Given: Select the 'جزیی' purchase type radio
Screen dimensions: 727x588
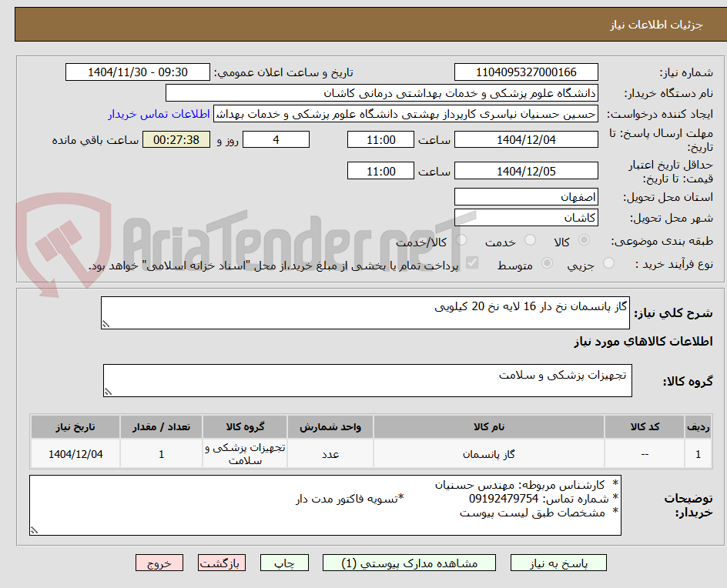Looking at the screenshot, I should 608,263.
